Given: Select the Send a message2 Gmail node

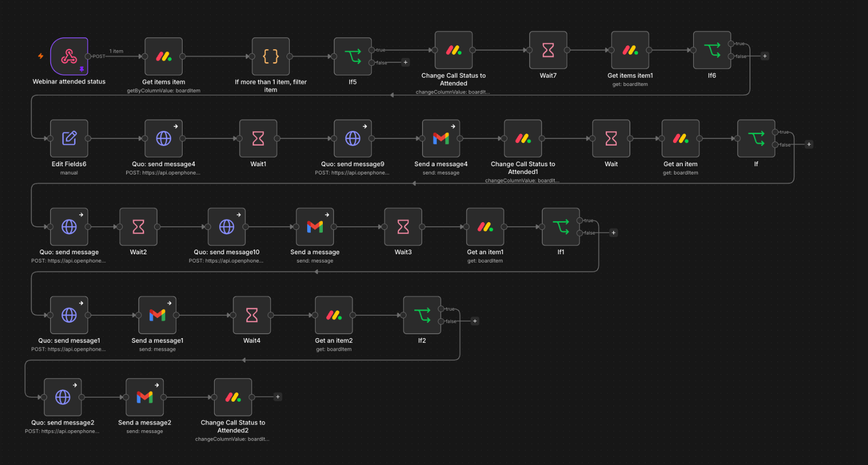Looking at the screenshot, I should point(145,397).
